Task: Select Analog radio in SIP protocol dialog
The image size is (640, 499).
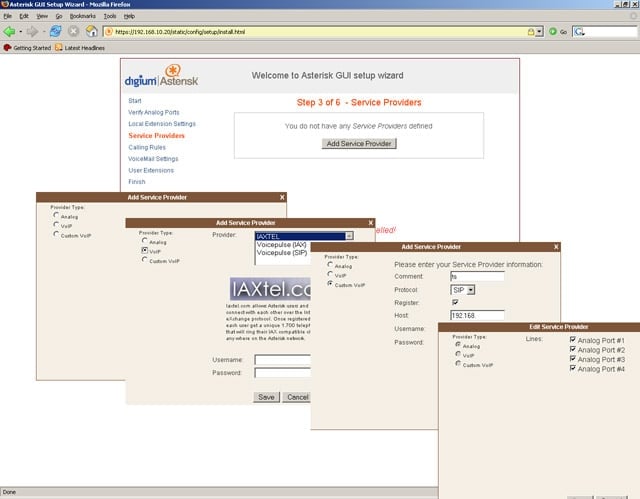Action: click(330, 264)
